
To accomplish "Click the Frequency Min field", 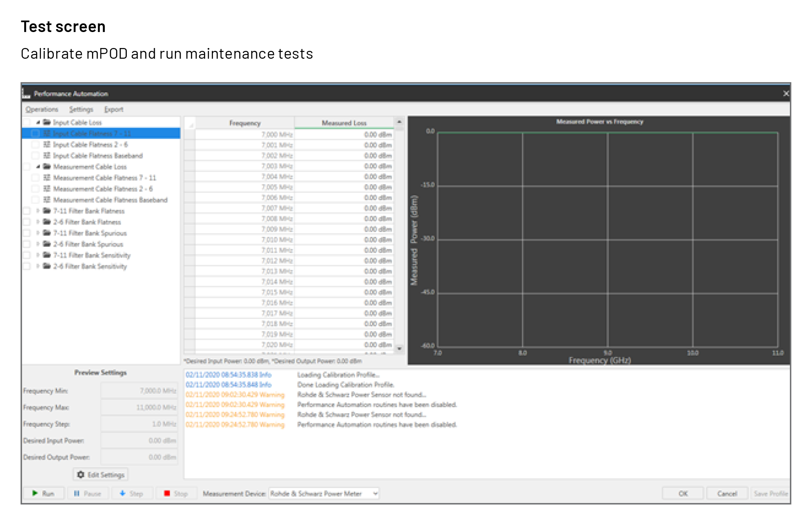I will click(139, 391).
